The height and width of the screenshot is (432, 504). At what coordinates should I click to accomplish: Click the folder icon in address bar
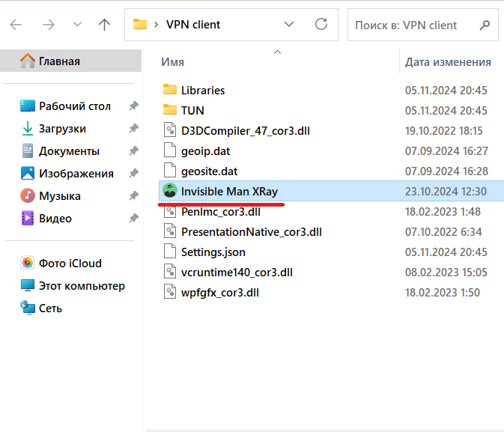pyautogui.click(x=140, y=25)
